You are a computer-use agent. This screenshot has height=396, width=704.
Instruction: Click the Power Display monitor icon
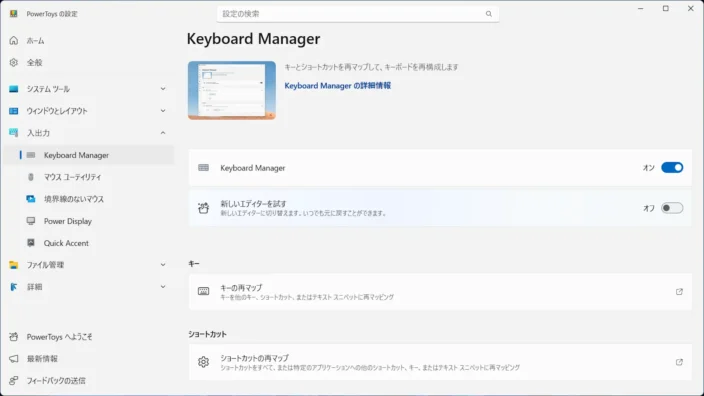[x=31, y=221]
